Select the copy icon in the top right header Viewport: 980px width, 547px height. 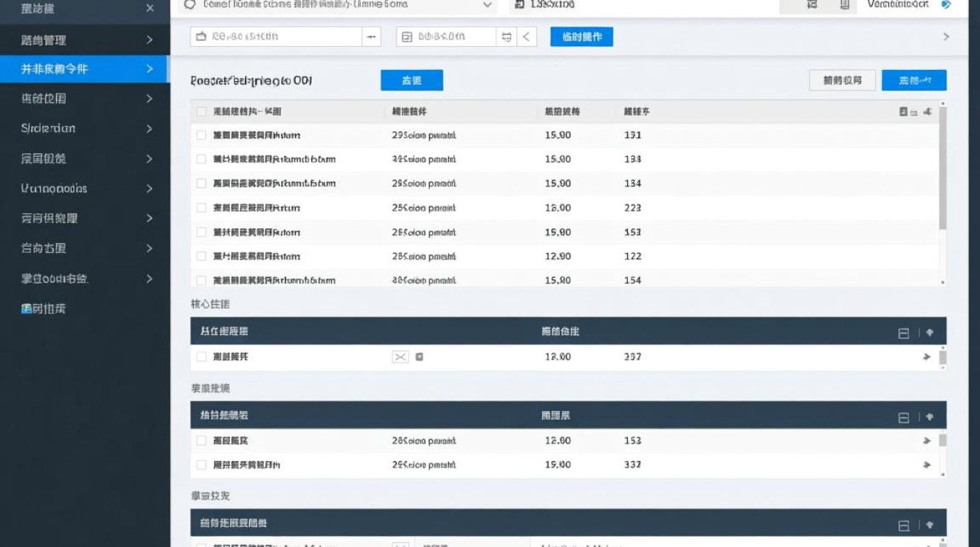pyautogui.click(x=845, y=4)
